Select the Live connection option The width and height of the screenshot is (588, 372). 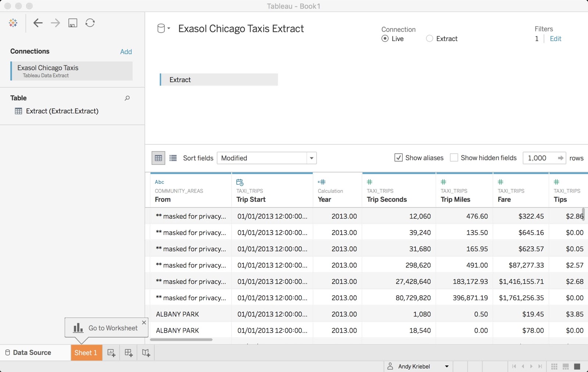pyautogui.click(x=385, y=39)
